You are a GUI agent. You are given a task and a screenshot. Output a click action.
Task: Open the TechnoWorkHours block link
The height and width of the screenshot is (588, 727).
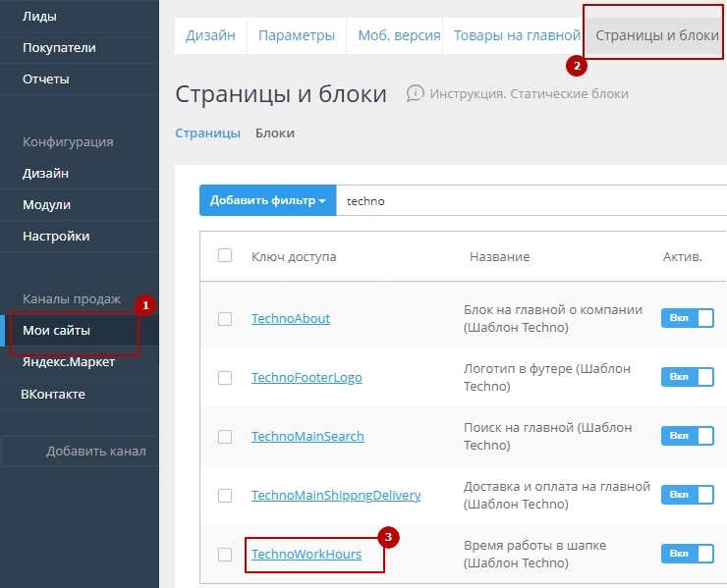point(307,554)
